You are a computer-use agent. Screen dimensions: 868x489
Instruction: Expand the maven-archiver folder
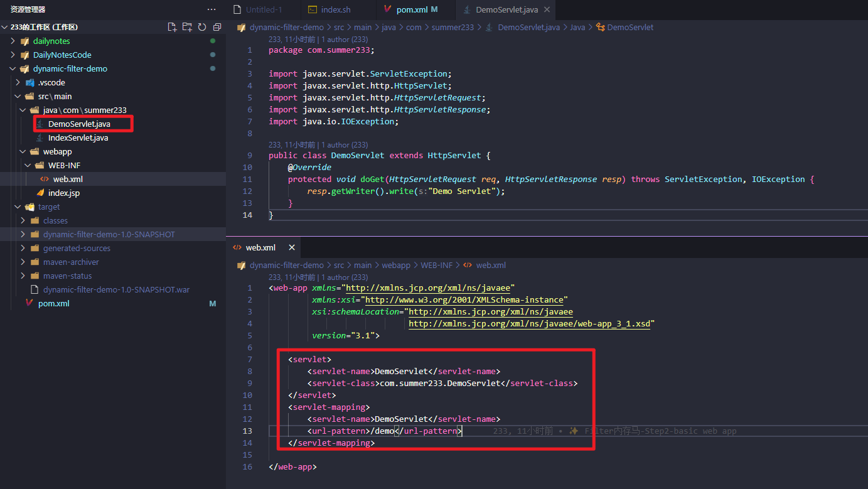coord(23,262)
